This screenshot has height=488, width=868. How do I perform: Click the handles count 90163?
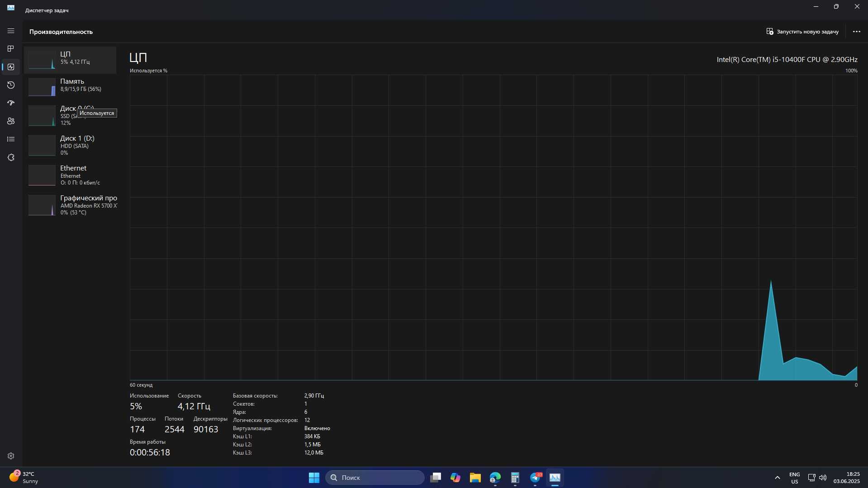click(x=206, y=429)
